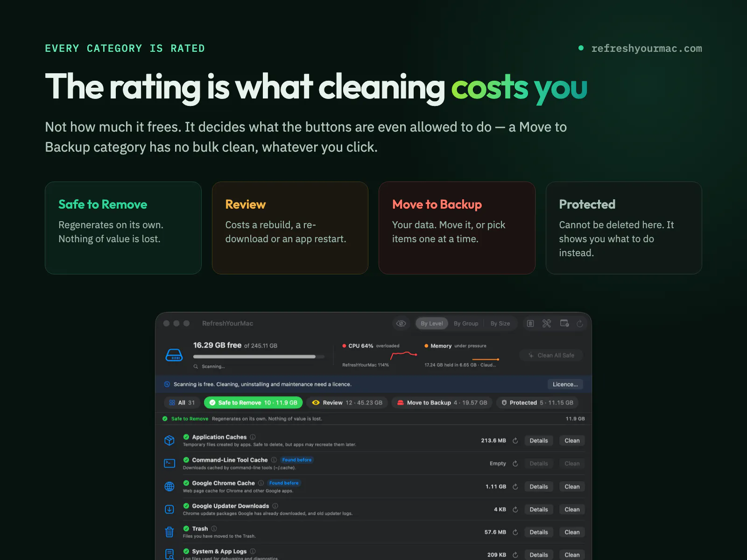
Task: Click the toolbar rescan refresh icon
Action: coord(580,323)
